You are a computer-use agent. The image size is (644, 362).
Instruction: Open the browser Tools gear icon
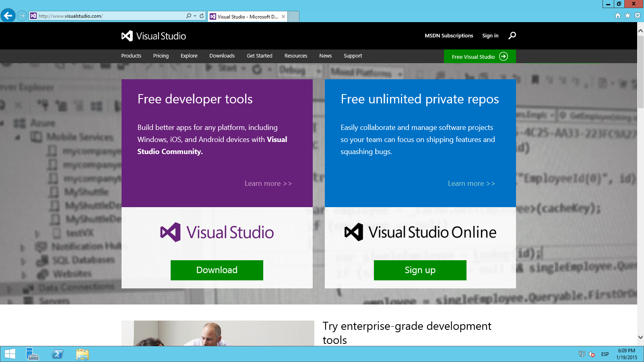638,16
